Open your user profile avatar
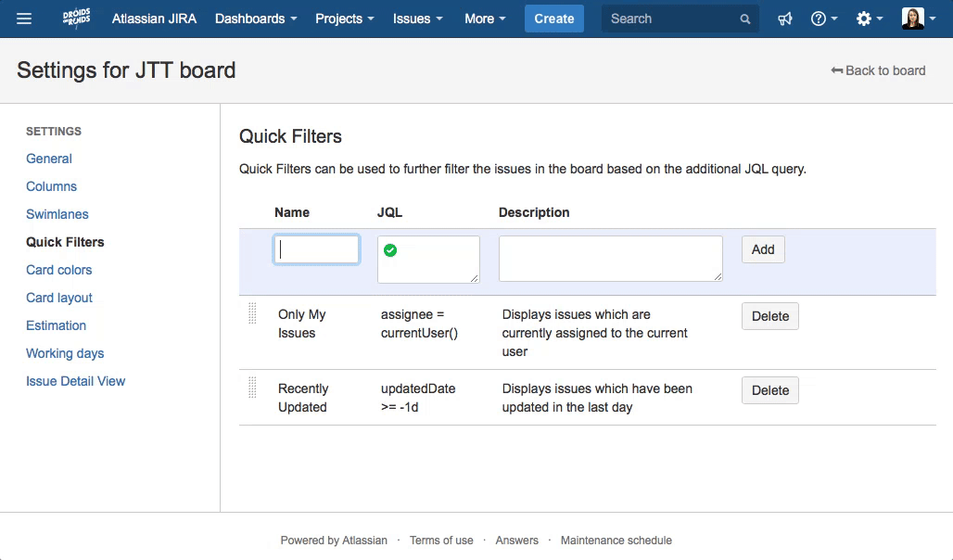The width and height of the screenshot is (953, 560). tap(911, 19)
